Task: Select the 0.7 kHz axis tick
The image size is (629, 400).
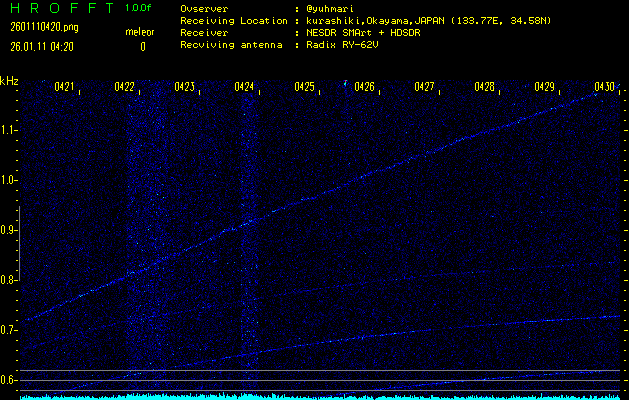Action: 9,330
